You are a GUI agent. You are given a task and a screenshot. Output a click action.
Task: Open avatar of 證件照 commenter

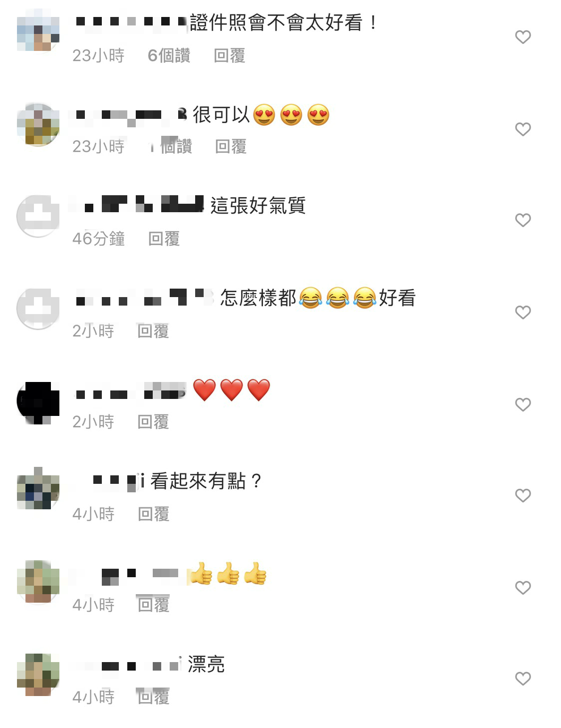pos(38,30)
